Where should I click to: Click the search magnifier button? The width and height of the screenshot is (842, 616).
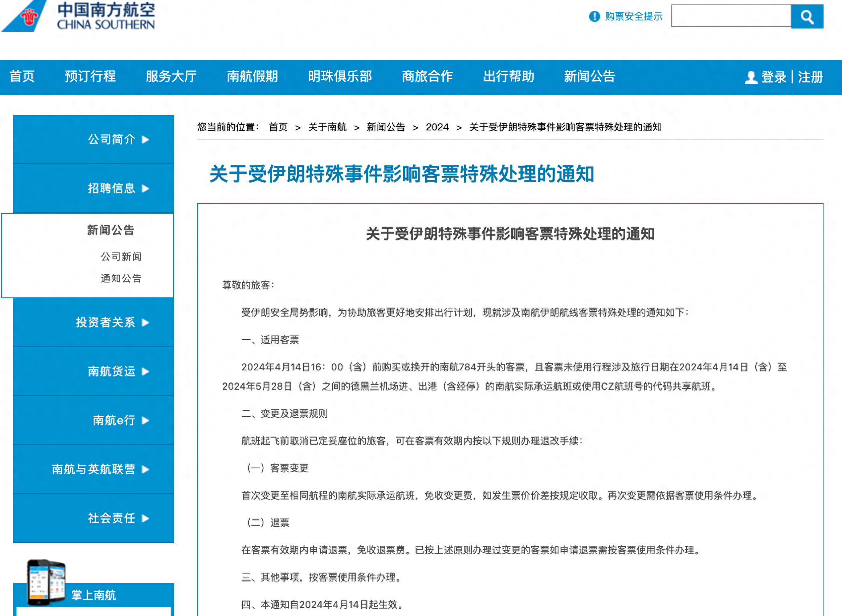tap(807, 16)
